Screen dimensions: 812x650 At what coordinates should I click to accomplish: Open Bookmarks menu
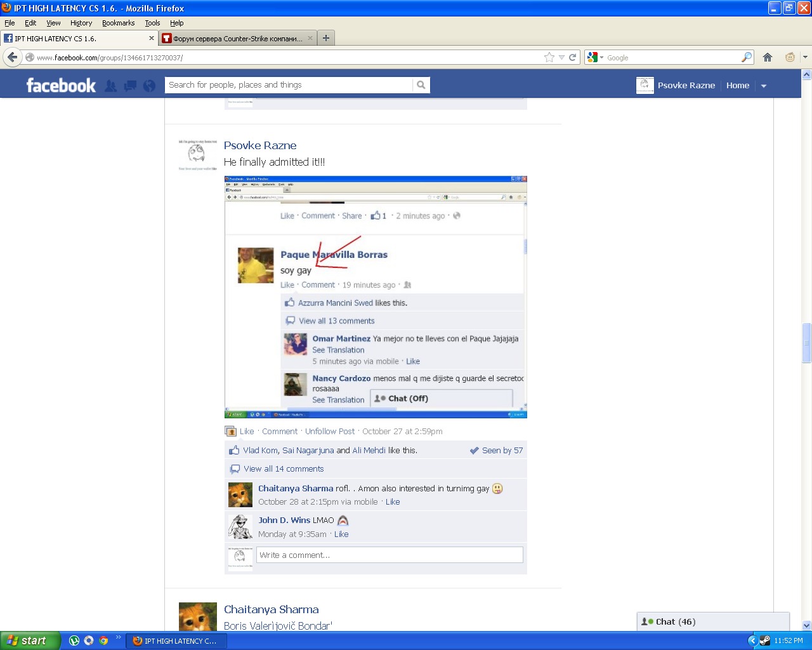118,23
